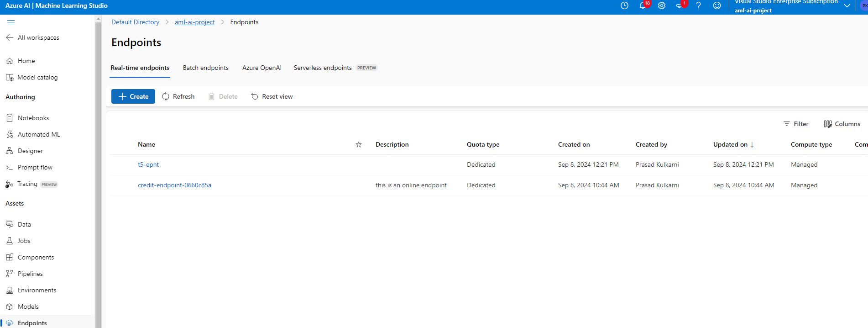Open Jobs section
This screenshot has width=868, height=328.
pyautogui.click(x=18, y=241)
